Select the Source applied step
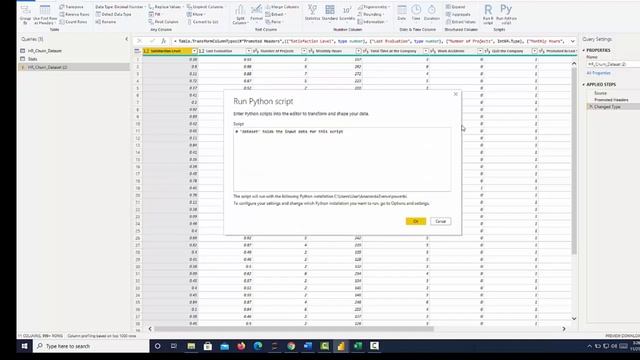 pos(600,93)
